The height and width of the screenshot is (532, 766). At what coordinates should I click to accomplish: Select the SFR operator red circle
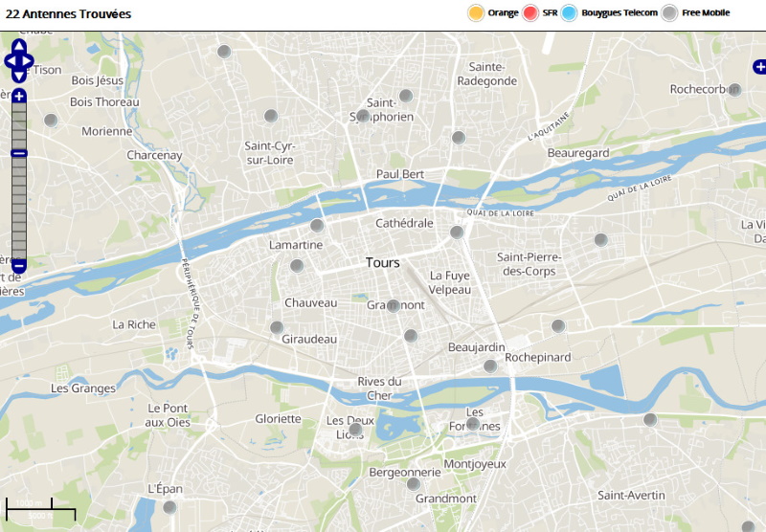530,12
